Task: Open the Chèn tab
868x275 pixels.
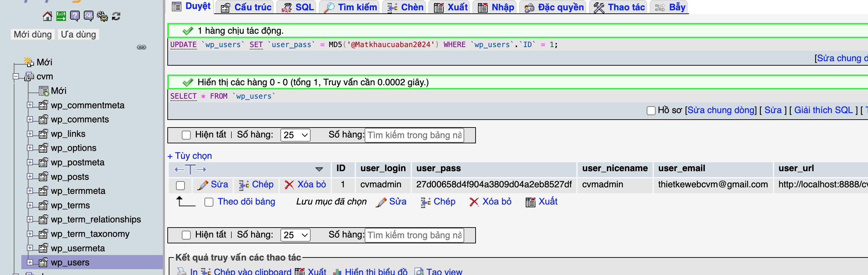Action: pyautogui.click(x=404, y=7)
